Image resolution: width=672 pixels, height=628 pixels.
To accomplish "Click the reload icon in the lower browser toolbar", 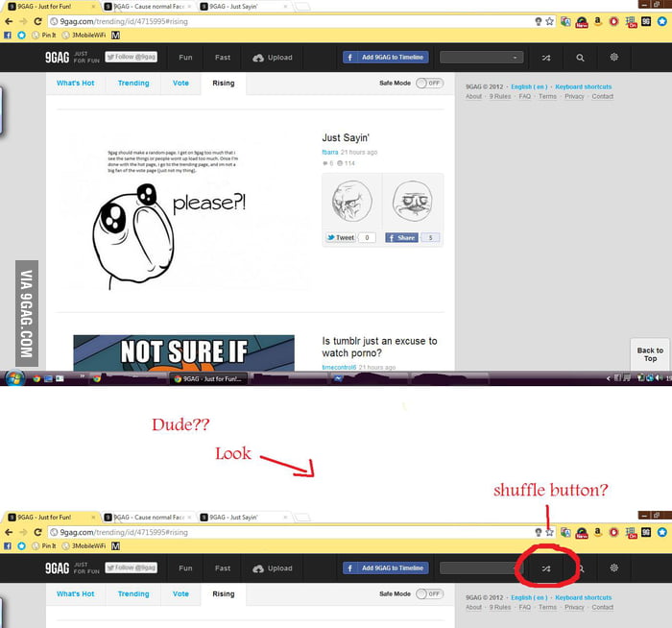I will [x=37, y=532].
